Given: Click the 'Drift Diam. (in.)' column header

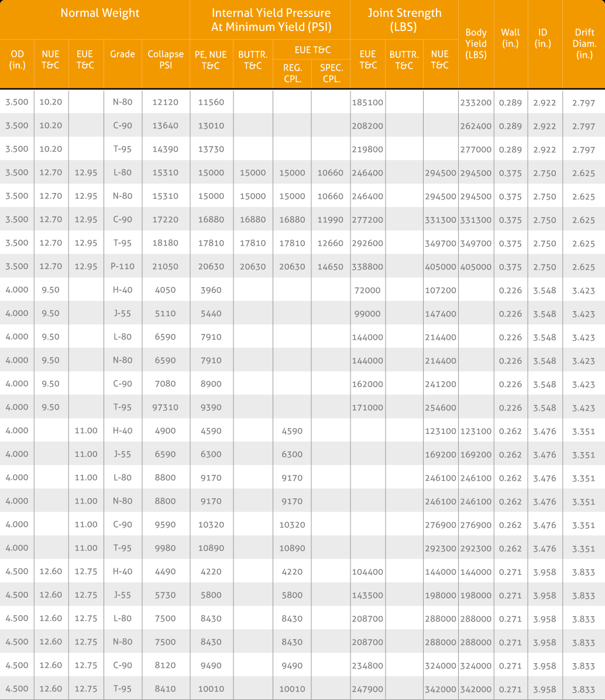Looking at the screenshot, I should (585, 44).
